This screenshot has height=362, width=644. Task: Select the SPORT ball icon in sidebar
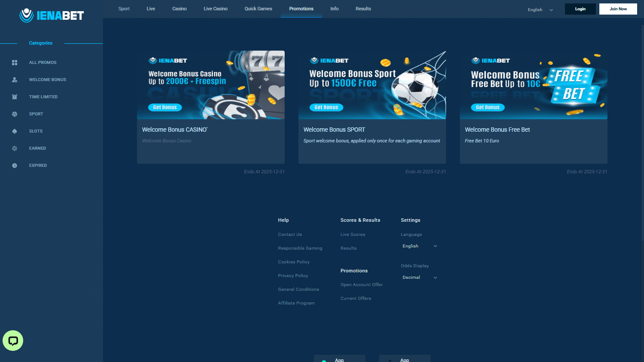coord(14,114)
